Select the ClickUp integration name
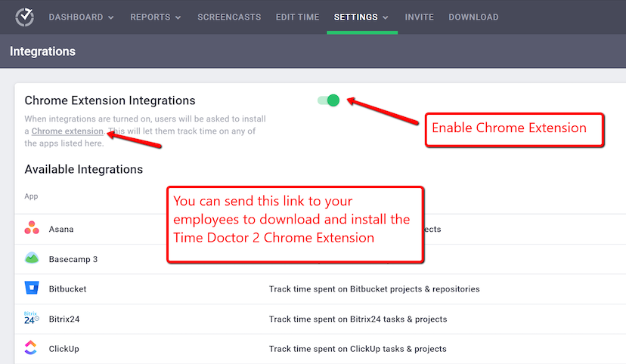Viewport: 626px width, 364px height. click(64, 349)
